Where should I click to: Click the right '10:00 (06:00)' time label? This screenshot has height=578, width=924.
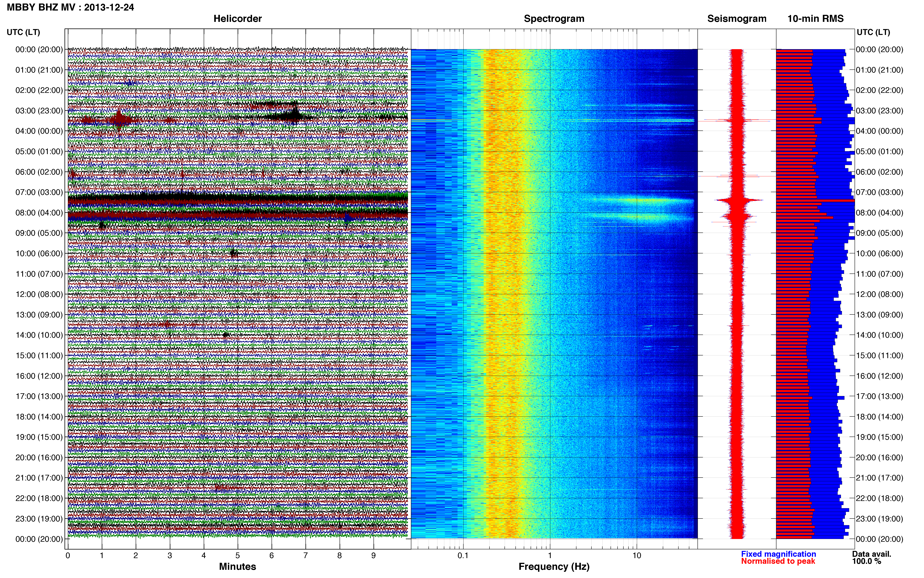[x=879, y=253]
